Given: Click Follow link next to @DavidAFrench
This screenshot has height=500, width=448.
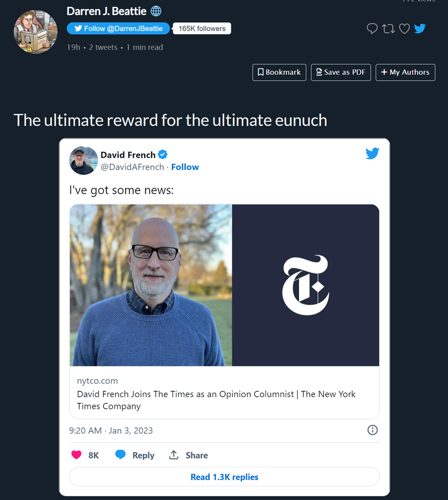Looking at the screenshot, I should point(185,167).
